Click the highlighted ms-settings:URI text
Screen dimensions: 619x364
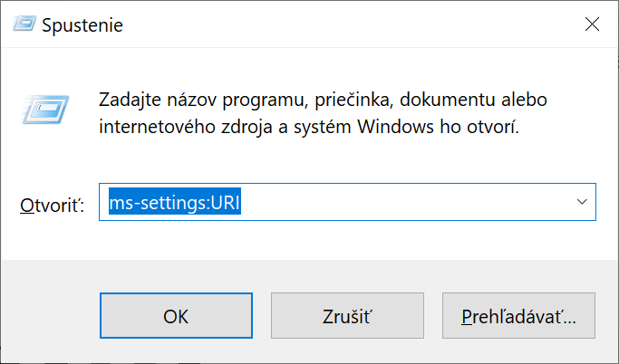(174, 204)
